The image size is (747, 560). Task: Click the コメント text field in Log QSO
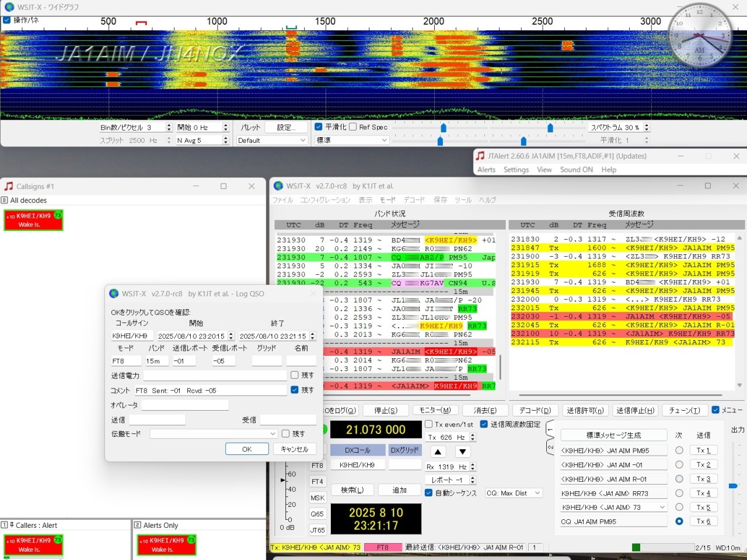click(210, 390)
